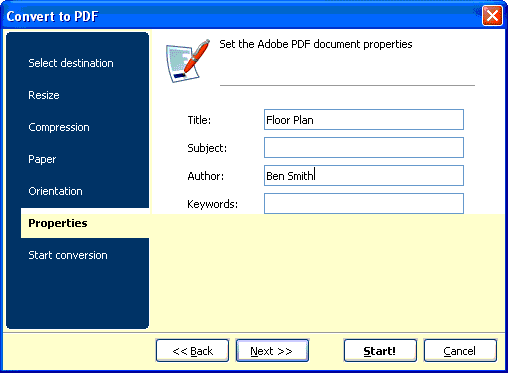This screenshot has width=508, height=373.
Task: Click the 'Title:' label
Action: coord(199,120)
